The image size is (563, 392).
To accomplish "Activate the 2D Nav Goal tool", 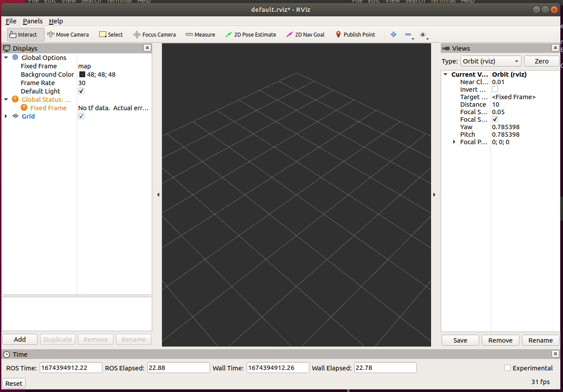I will tap(305, 34).
